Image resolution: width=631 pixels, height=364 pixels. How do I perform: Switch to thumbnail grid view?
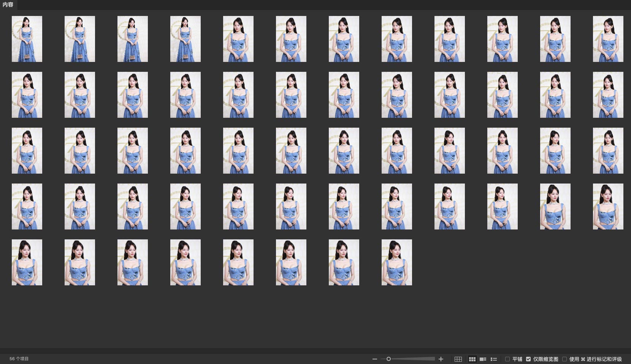472,359
